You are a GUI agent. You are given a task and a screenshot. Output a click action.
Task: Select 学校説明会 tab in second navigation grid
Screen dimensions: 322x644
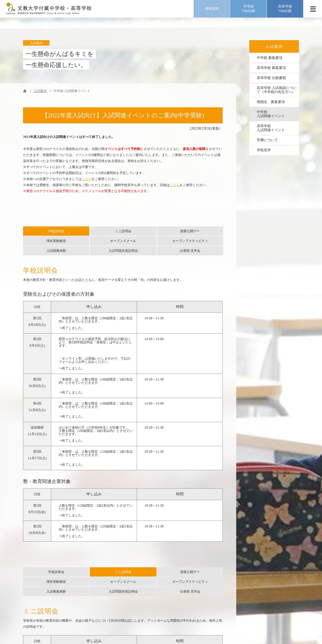(x=56, y=572)
